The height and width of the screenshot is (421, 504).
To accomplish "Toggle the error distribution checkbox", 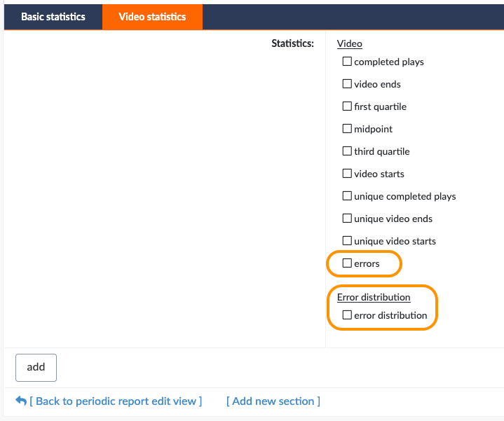I will point(347,315).
